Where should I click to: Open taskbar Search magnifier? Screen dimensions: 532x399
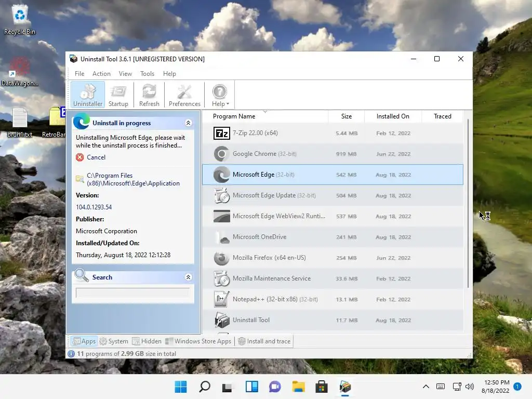(x=205, y=387)
